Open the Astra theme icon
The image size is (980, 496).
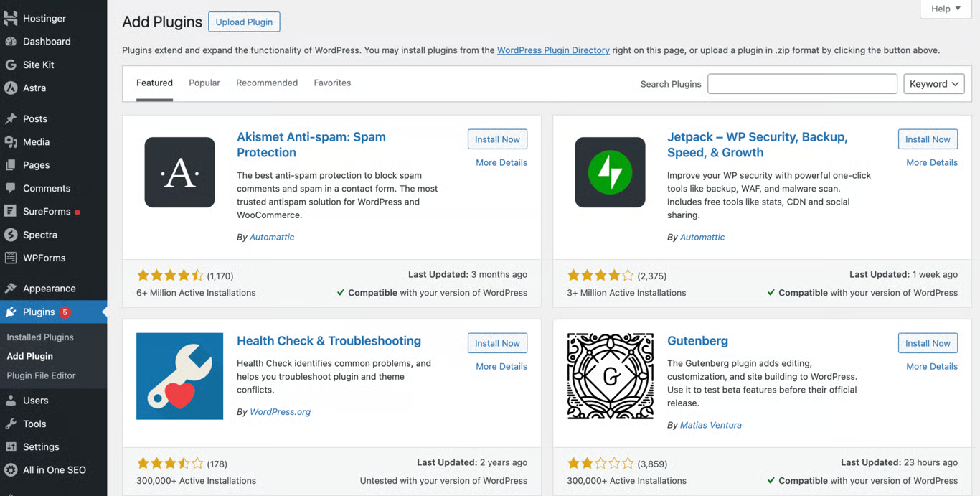tap(11, 88)
